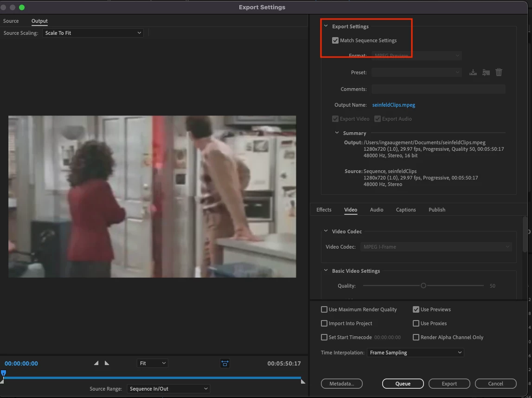Enable the Use Proxies checkbox
This screenshot has height=398, width=532.
pos(416,323)
